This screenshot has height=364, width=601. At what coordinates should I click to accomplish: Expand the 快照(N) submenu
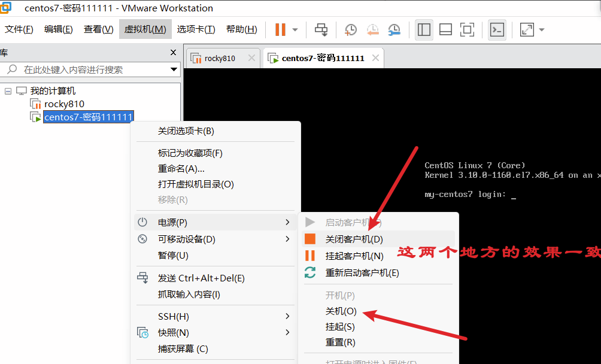point(215,333)
